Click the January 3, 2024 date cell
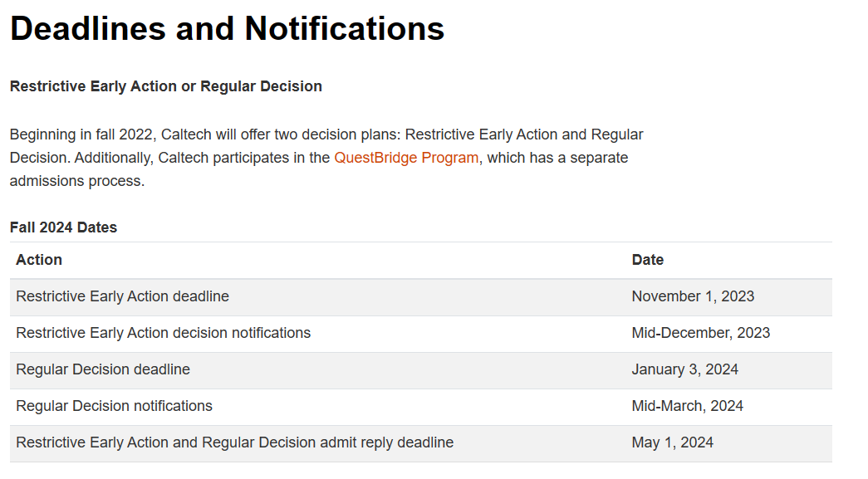Viewport: 868px width, 479px height. click(685, 369)
